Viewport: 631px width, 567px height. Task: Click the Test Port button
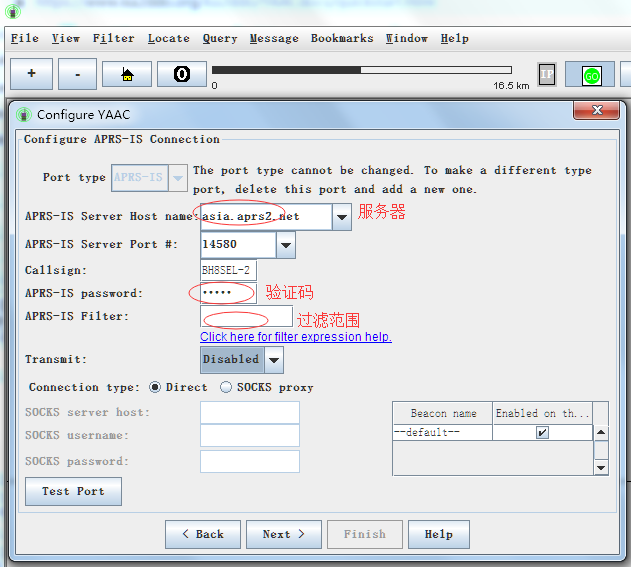pos(73,491)
